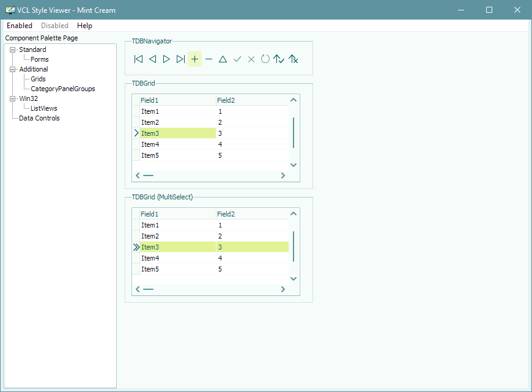Collapse the Additional tree node

pos(13,69)
